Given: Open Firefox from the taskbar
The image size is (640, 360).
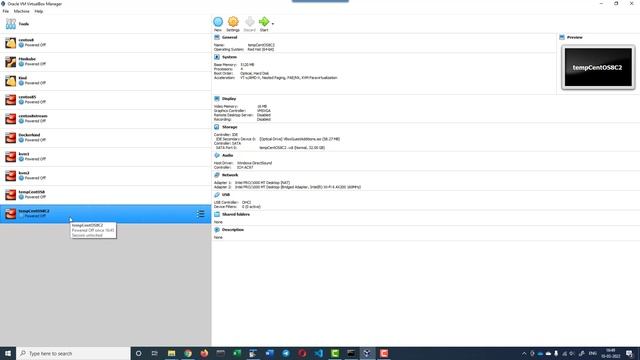Looking at the screenshot, I should click(204, 353).
